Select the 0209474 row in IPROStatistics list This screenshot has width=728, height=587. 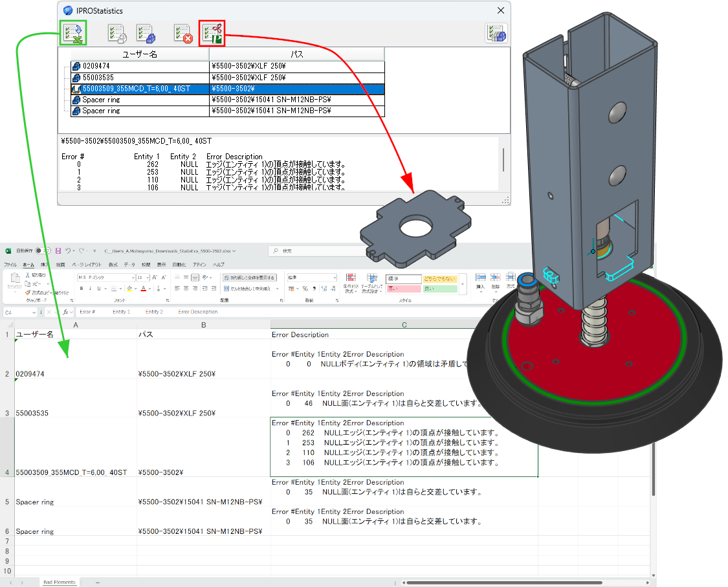pyautogui.click(x=228, y=66)
